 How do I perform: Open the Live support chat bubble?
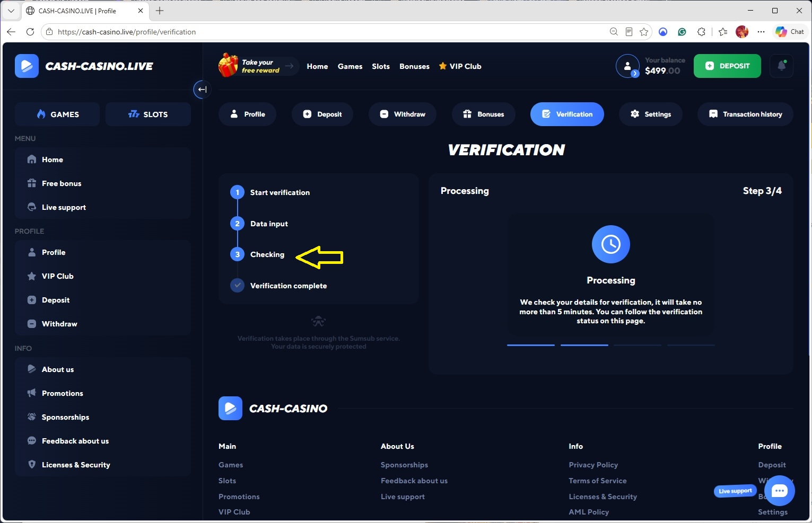click(779, 491)
